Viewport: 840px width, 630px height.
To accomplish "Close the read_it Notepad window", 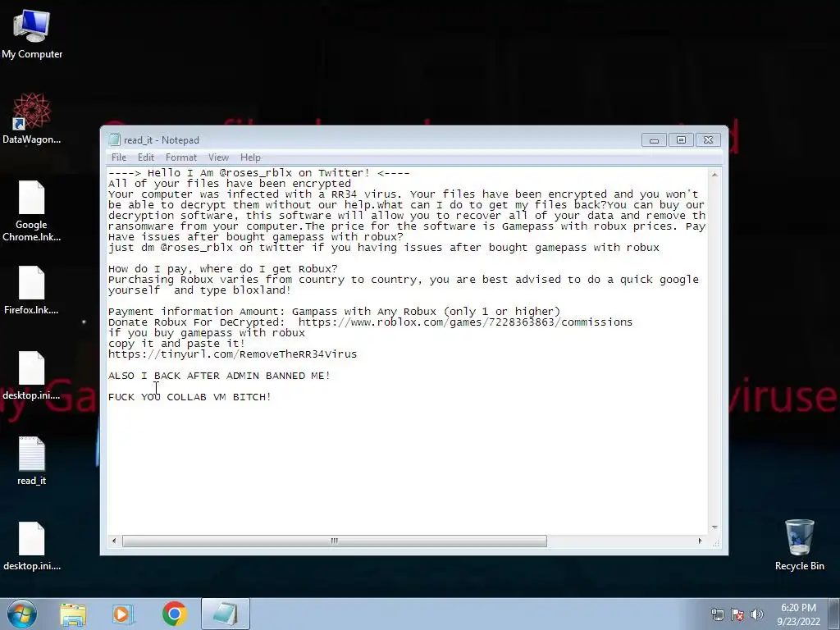I will [708, 139].
